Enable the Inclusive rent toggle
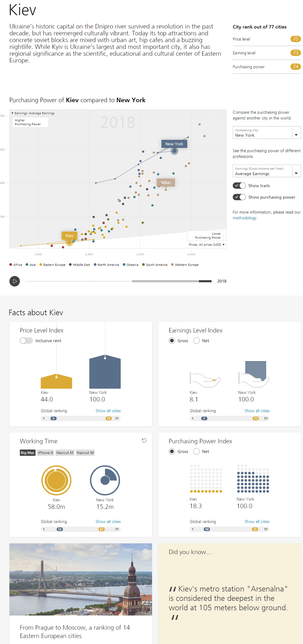Viewport: 303px width, 644px height. (x=26, y=340)
